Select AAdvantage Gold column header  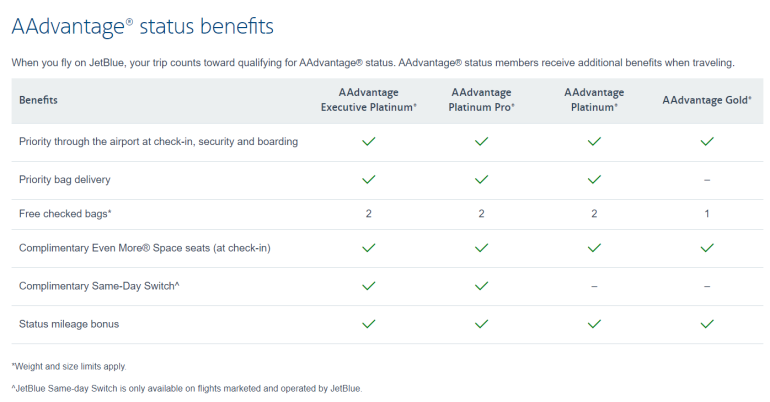[707, 100]
